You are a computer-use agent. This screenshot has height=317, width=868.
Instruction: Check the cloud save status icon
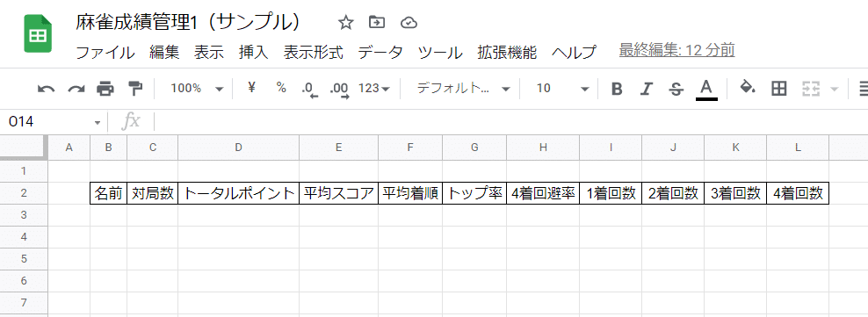click(409, 23)
